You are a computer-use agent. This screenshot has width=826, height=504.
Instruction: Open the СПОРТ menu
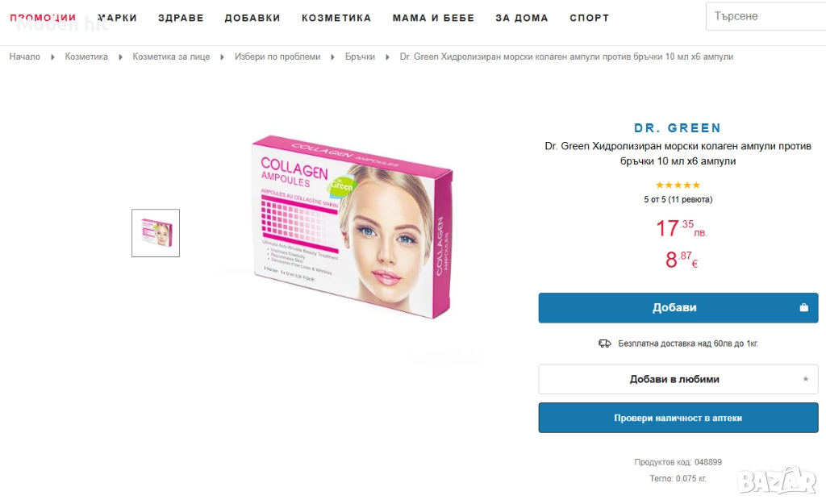point(589,18)
